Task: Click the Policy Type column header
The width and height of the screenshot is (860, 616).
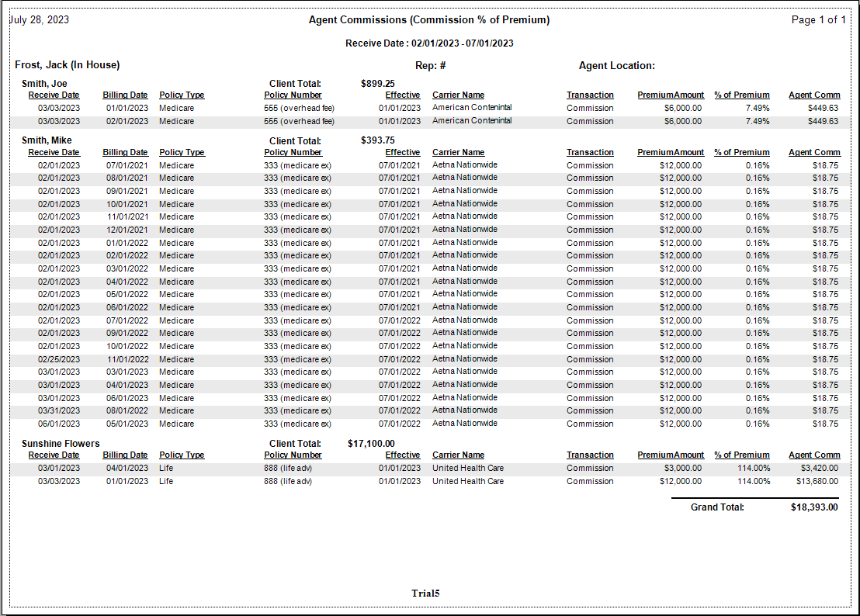Action: 181,95
